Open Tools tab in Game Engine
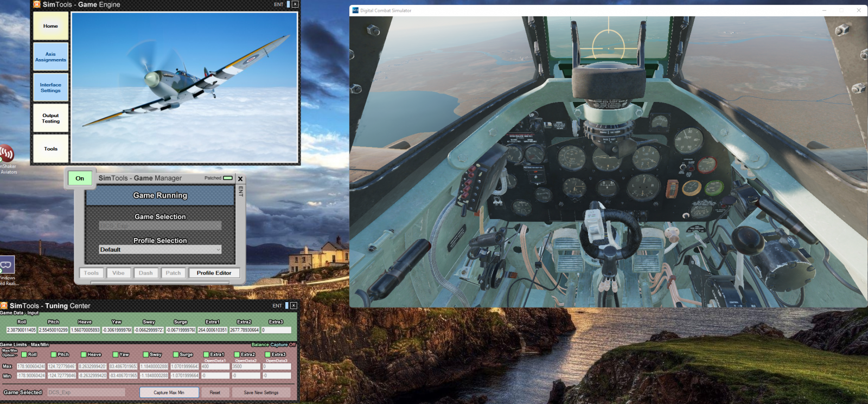 (50, 149)
